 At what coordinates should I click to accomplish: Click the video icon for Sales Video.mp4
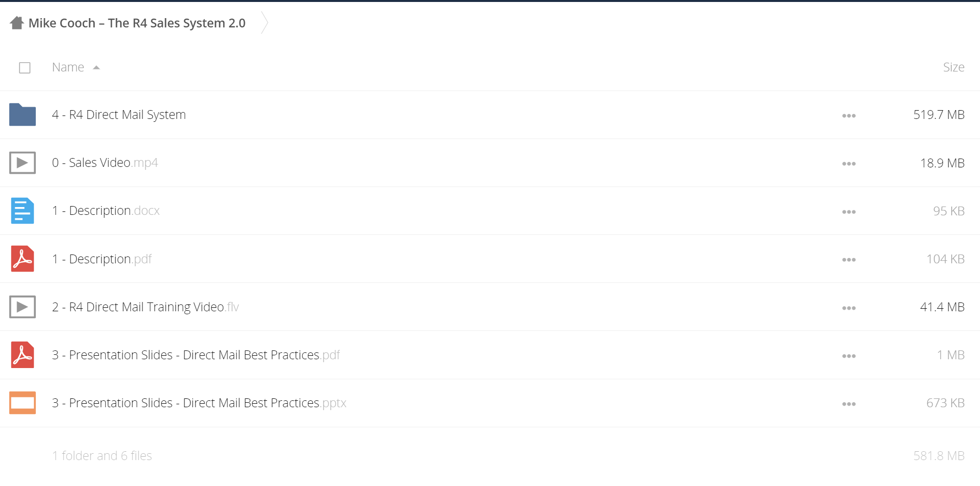coord(23,162)
